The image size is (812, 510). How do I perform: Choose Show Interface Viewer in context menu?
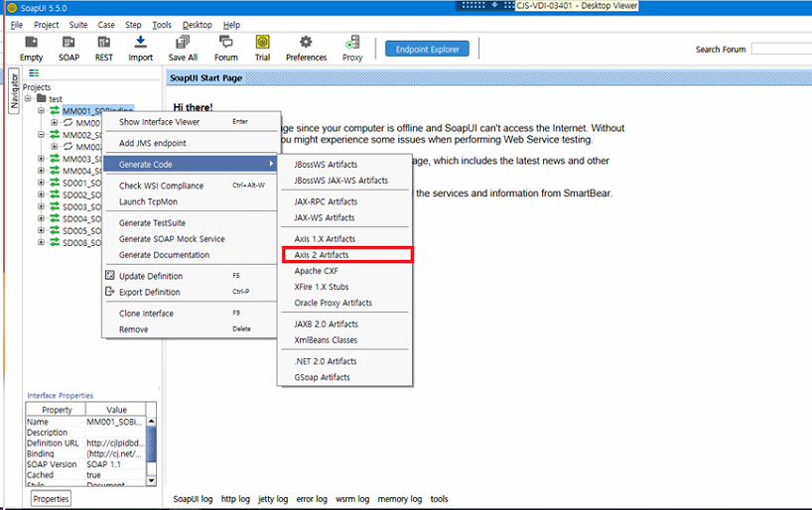[x=191, y=122]
